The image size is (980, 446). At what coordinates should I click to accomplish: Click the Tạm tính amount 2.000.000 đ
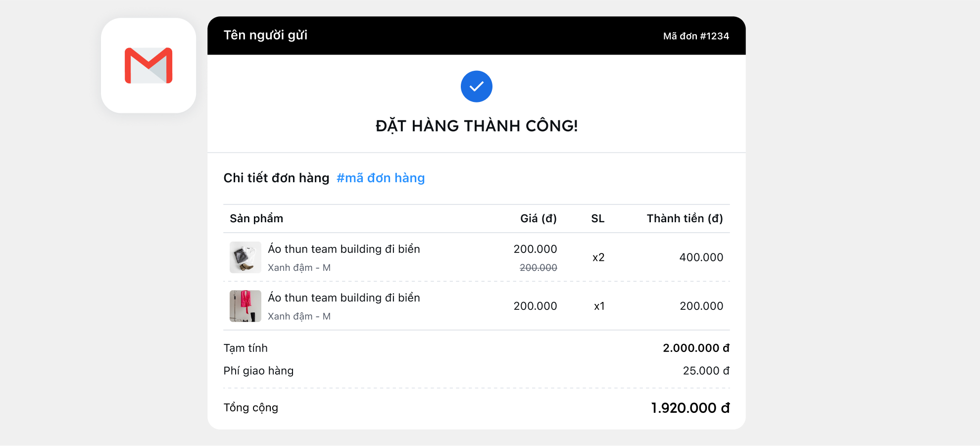(696, 348)
